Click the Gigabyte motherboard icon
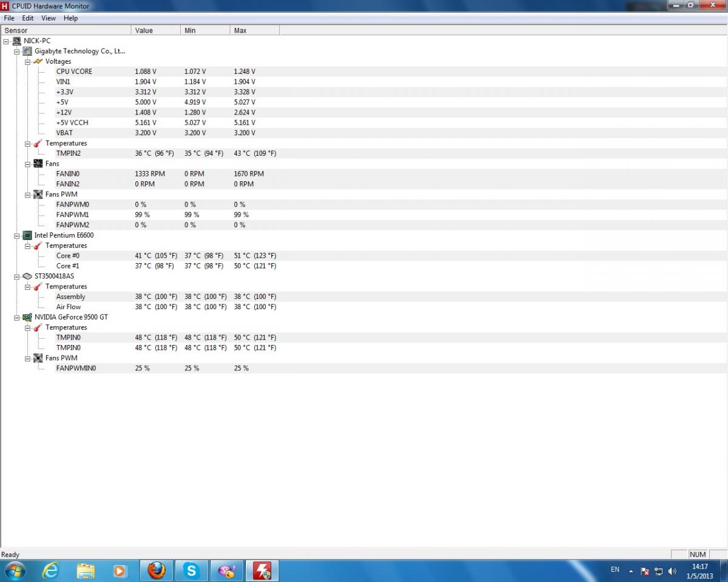Screen dimensions: 728x582 coord(27,51)
